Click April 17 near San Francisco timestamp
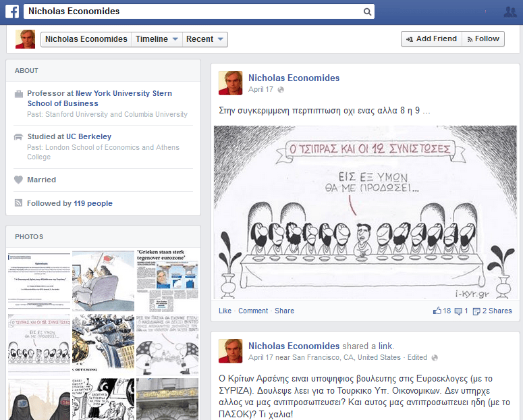The width and height of the screenshot is (523, 420). pos(324,358)
